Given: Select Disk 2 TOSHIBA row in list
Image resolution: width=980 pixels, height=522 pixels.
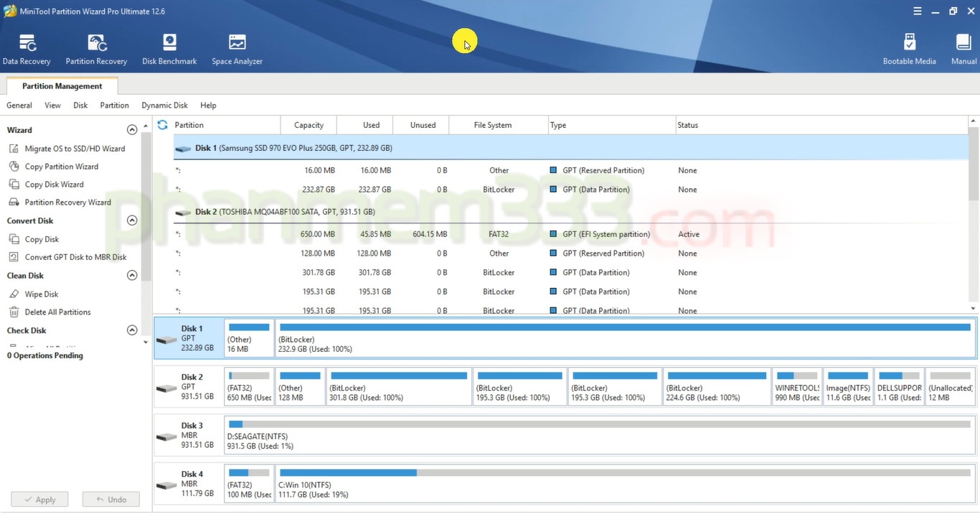Looking at the screenshot, I should (x=570, y=212).
